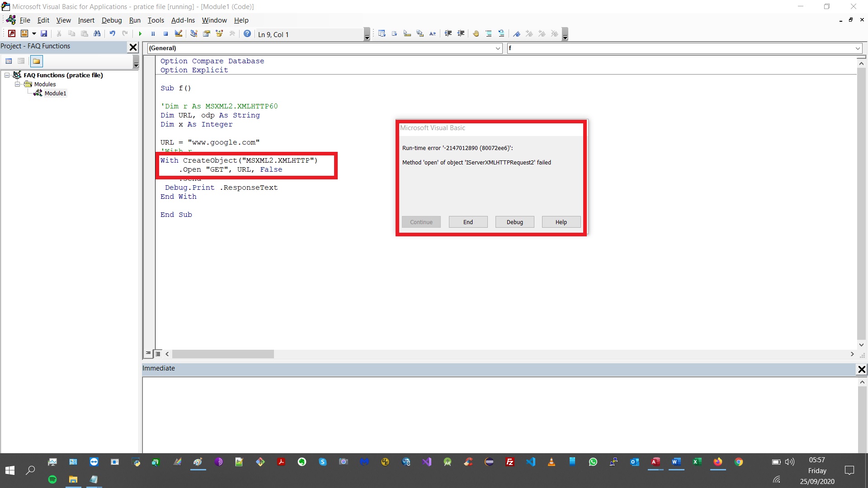The width and height of the screenshot is (868, 488).
Task: Click the Run Sub play icon
Action: pyautogui.click(x=140, y=34)
